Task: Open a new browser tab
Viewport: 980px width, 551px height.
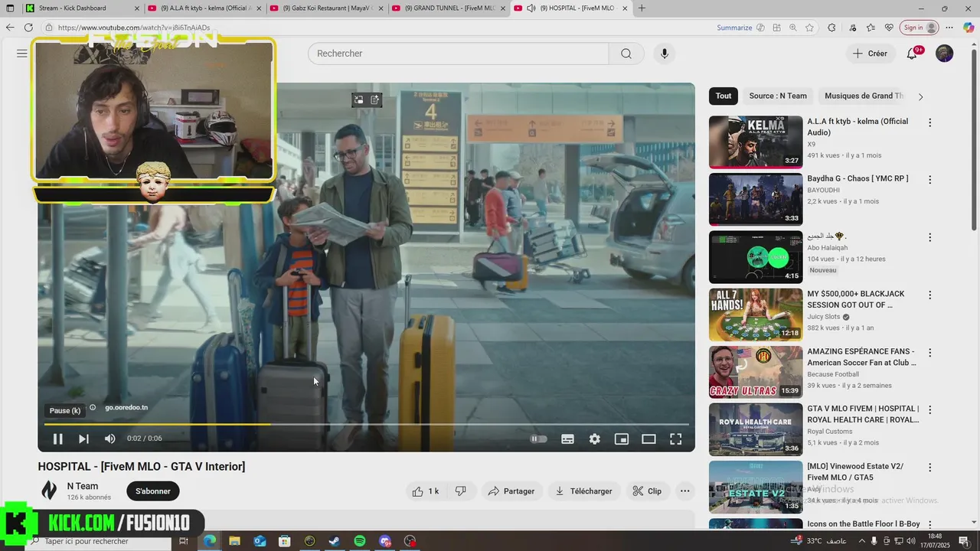Action: (x=642, y=8)
